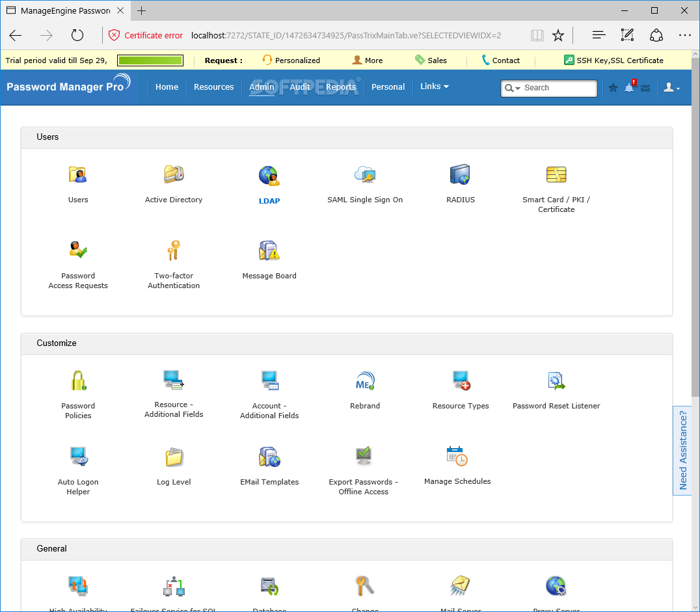Open Resource - Additional Fields icon
Image resolution: width=700 pixels, height=612 pixels.
tap(174, 379)
